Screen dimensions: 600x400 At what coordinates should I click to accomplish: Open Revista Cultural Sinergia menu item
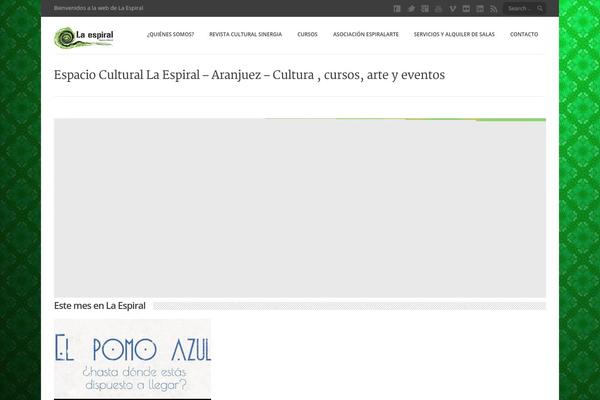tap(245, 34)
